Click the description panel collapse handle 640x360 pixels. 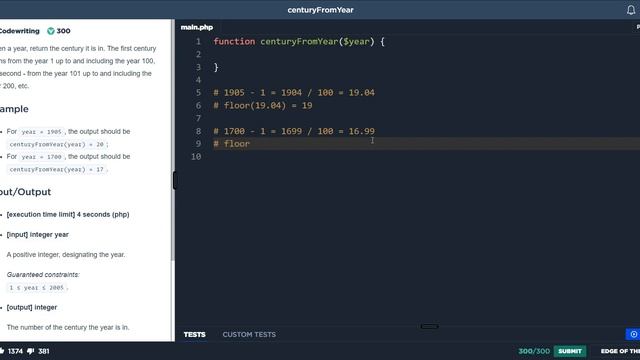[x=175, y=180]
